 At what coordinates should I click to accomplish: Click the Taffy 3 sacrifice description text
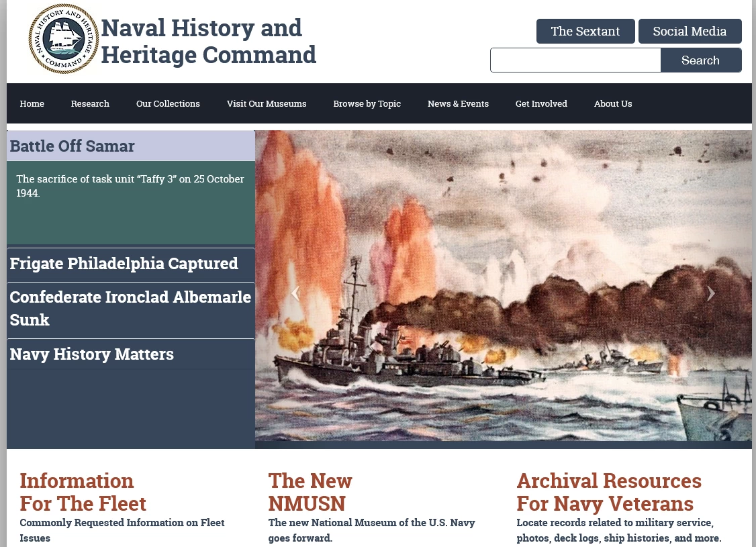[x=130, y=186]
